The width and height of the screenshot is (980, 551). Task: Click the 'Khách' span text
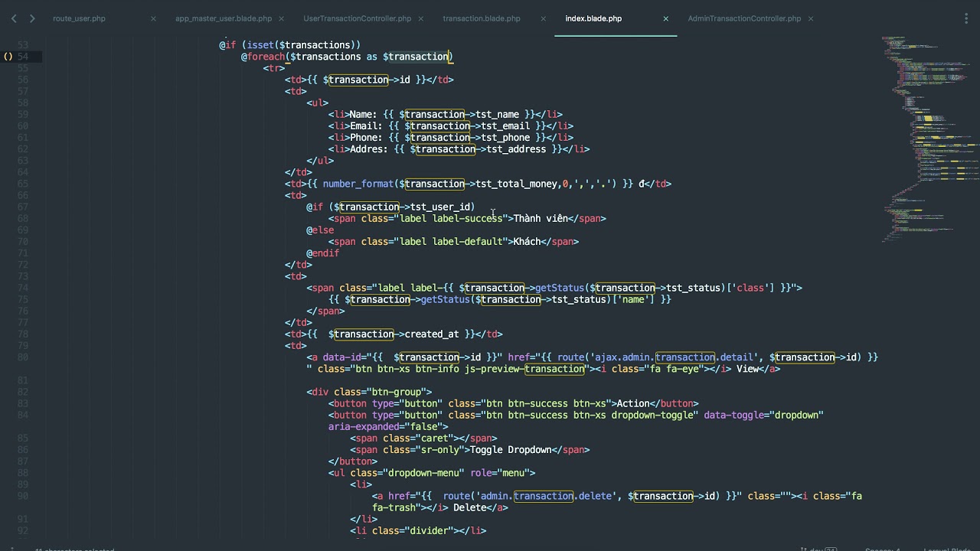click(527, 242)
